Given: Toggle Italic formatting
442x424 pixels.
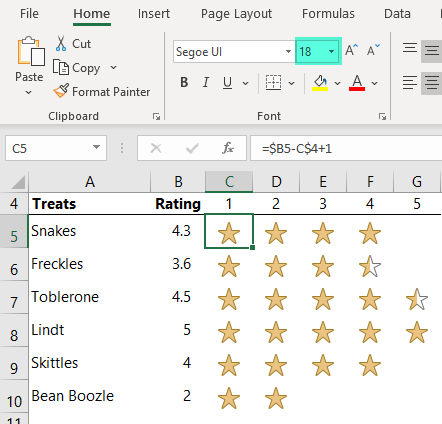Looking at the screenshot, I should [206, 82].
